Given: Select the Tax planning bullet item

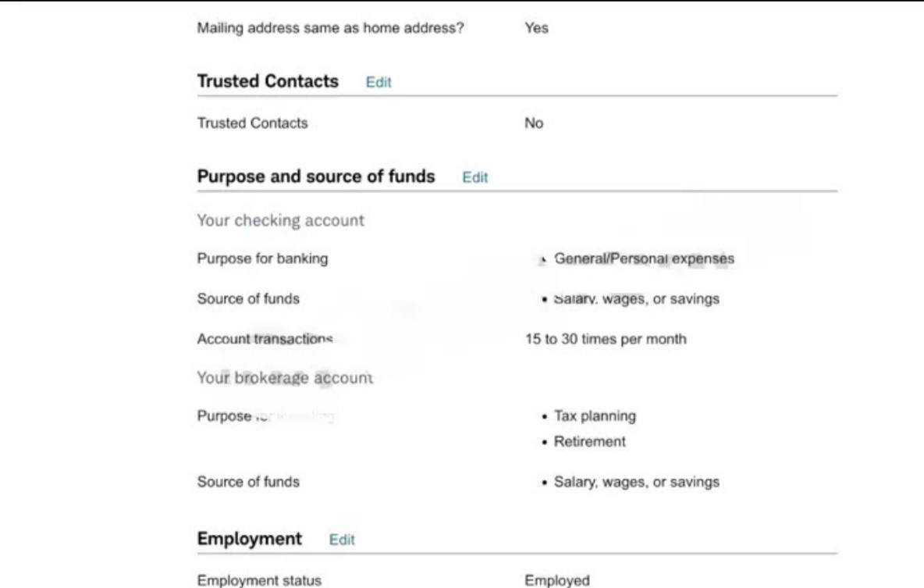Looking at the screenshot, I should 595,416.
